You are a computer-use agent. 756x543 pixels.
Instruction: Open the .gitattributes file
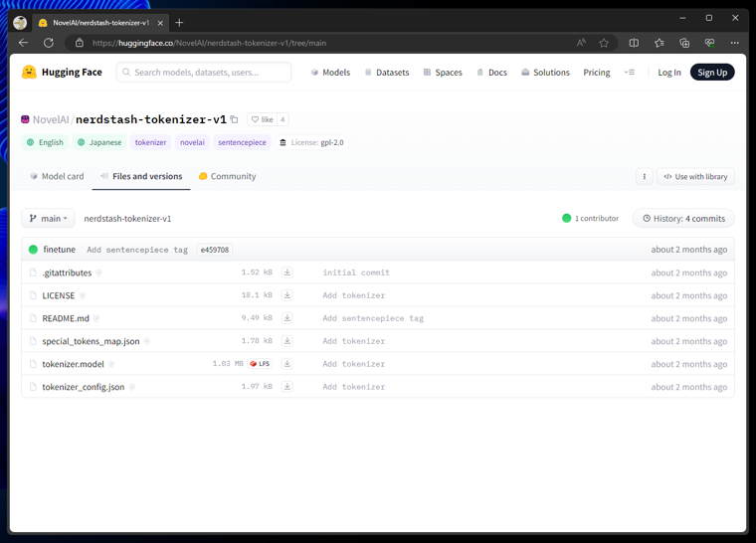point(67,272)
